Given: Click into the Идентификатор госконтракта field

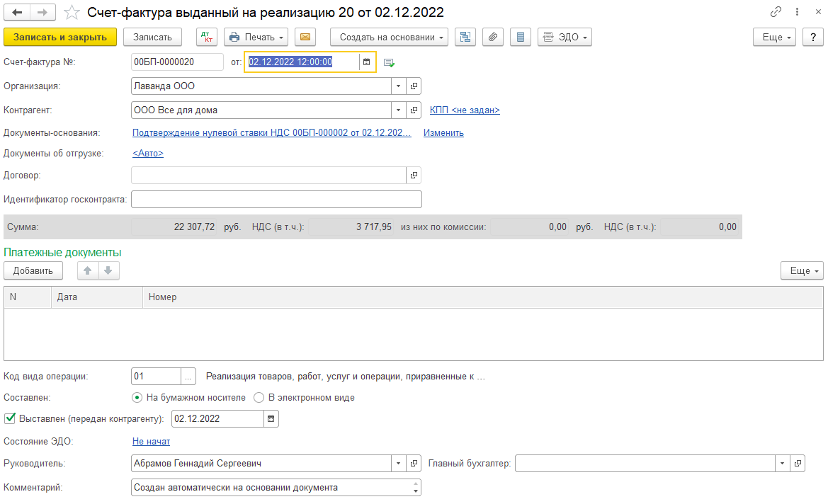Looking at the screenshot, I should click(x=276, y=200).
